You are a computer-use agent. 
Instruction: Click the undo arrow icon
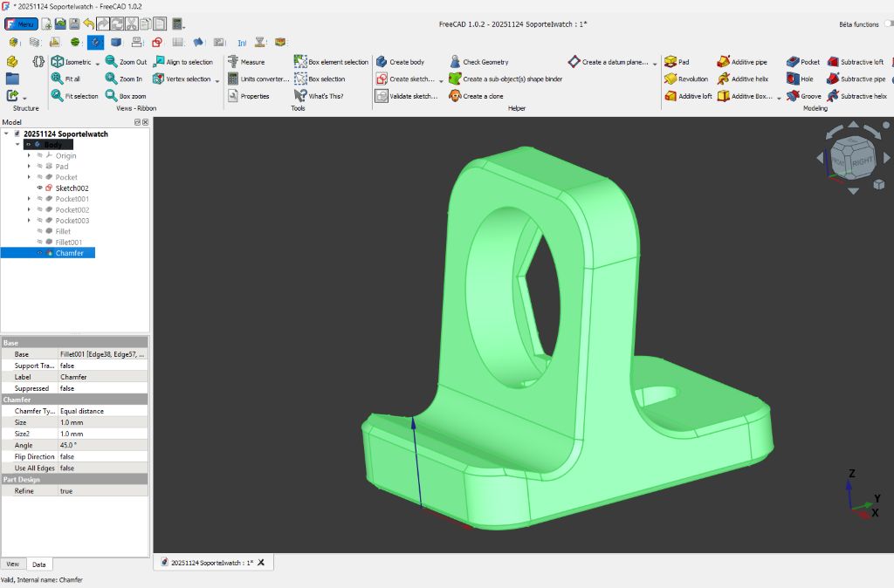[88, 24]
